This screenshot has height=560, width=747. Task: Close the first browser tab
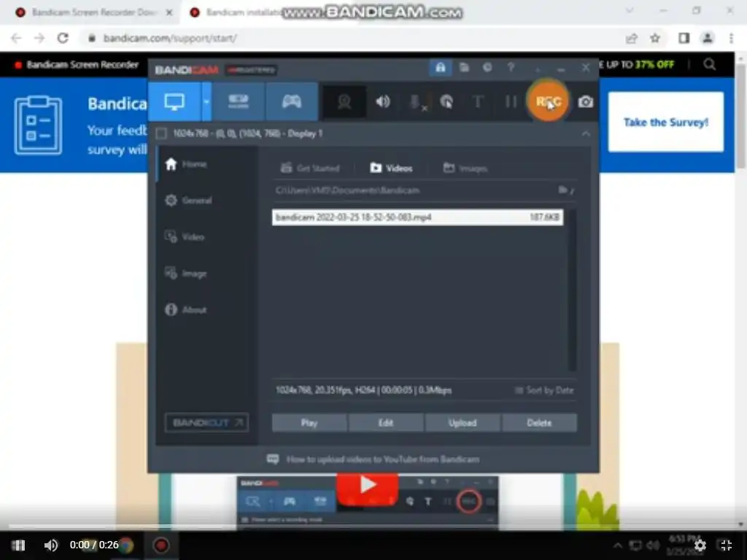coord(169,12)
